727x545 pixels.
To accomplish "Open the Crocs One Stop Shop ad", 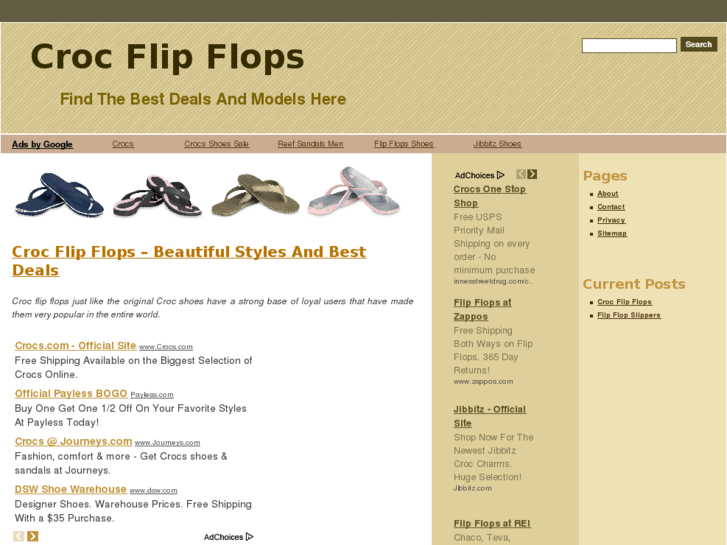I will coord(490,196).
